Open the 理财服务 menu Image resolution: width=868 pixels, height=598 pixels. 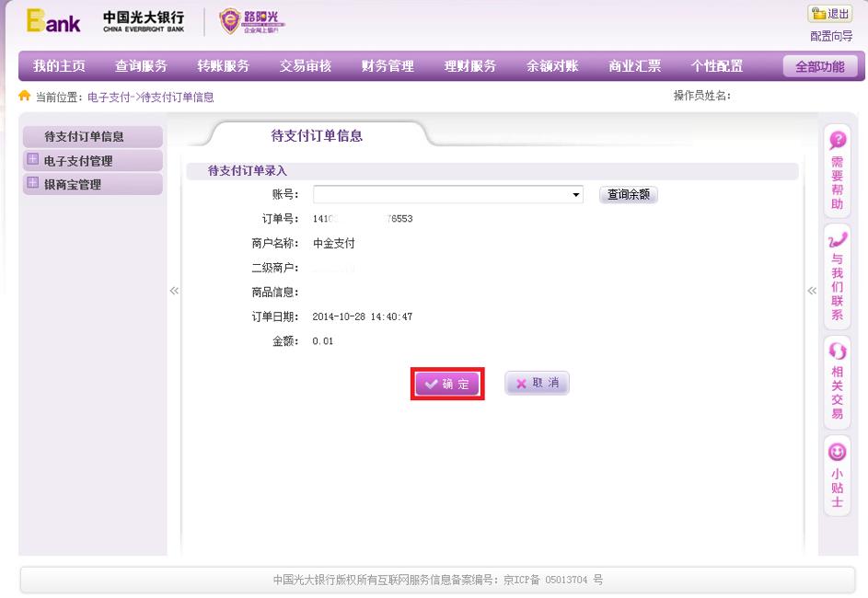point(469,65)
